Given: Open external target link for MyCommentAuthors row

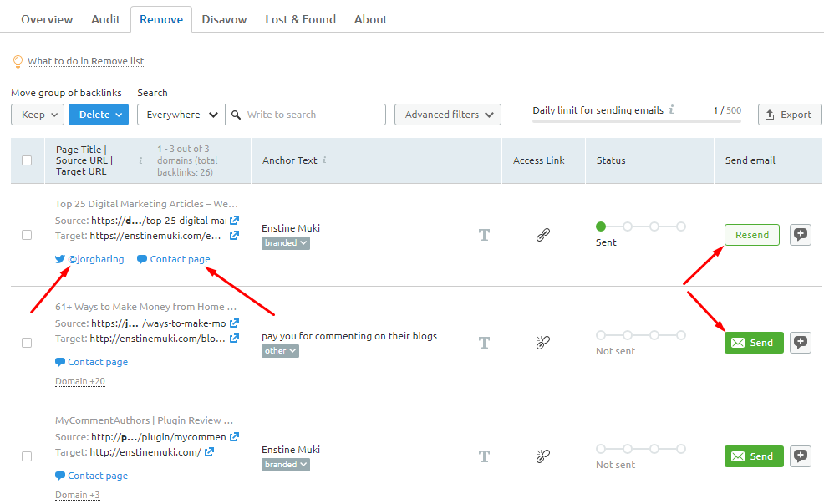Looking at the screenshot, I should pyautogui.click(x=209, y=452).
